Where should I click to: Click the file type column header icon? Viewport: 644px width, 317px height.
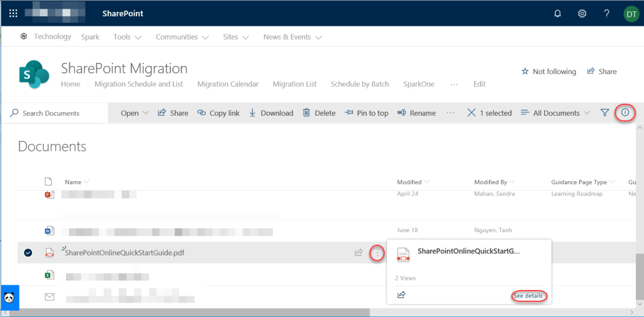coord(49,182)
